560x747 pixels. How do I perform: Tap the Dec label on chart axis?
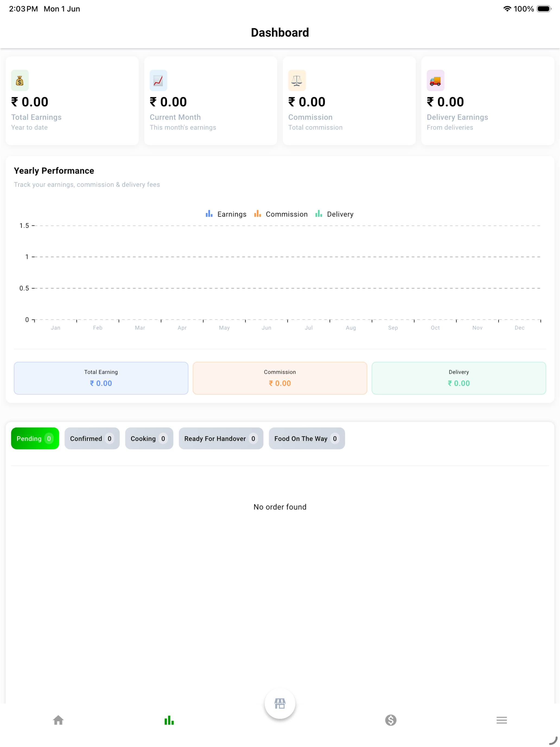coord(520,328)
